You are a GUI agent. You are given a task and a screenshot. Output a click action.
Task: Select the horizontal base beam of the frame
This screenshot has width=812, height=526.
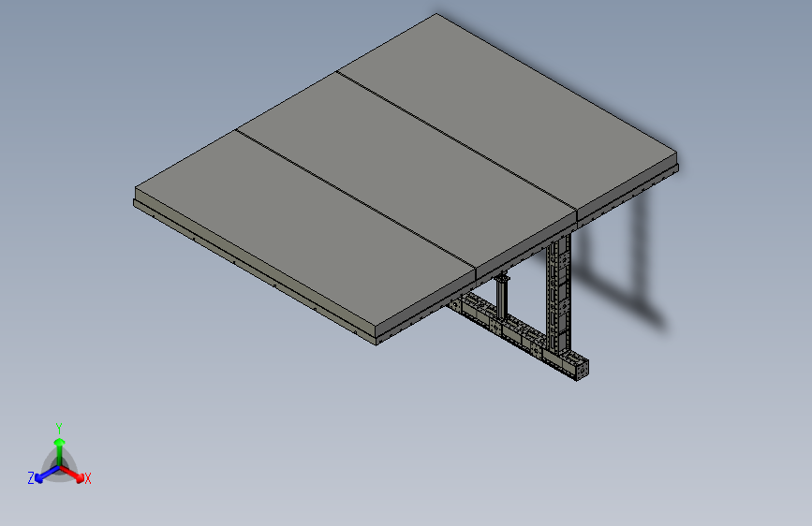[518, 337]
